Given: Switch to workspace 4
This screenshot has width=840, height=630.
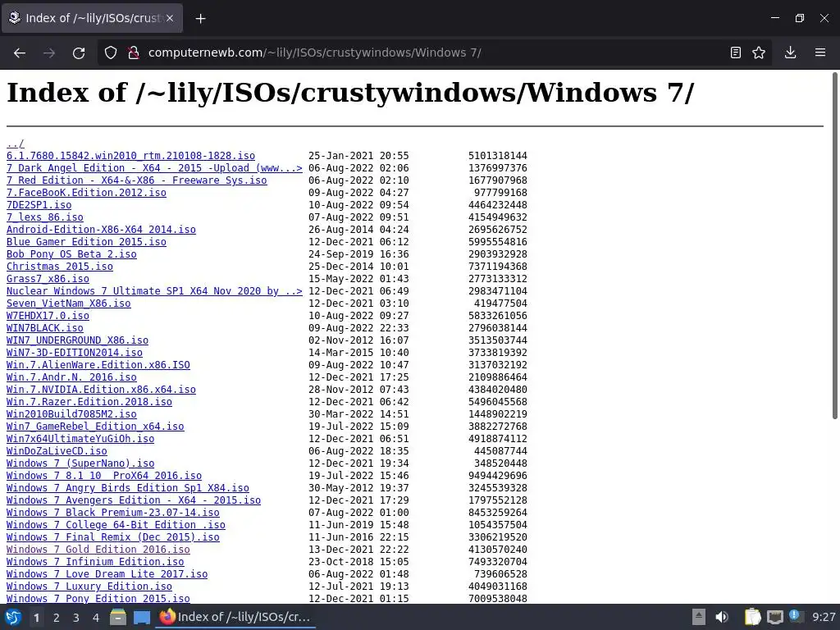Looking at the screenshot, I should [x=96, y=618].
